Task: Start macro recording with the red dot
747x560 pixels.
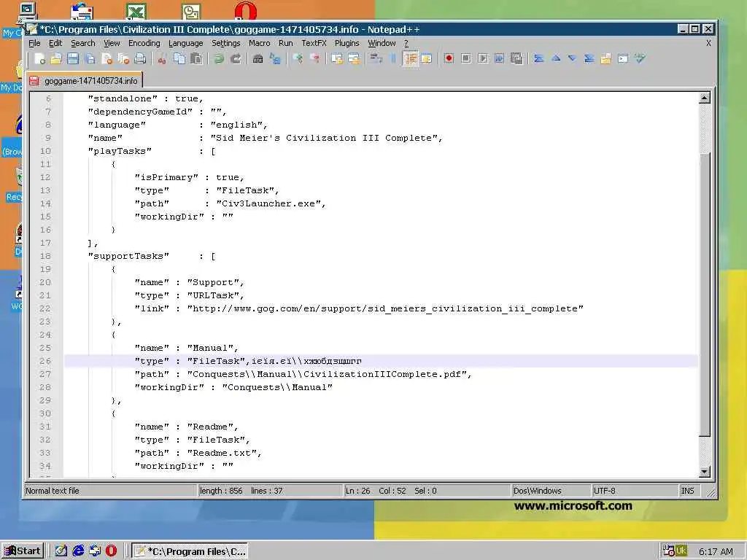Action: pyautogui.click(x=449, y=58)
